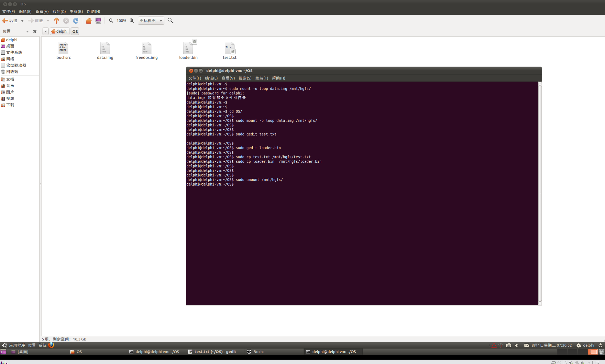Click the zoom out magnifier icon
Image resolution: width=605 pixels, height=364 pixels.
point(111,21)
